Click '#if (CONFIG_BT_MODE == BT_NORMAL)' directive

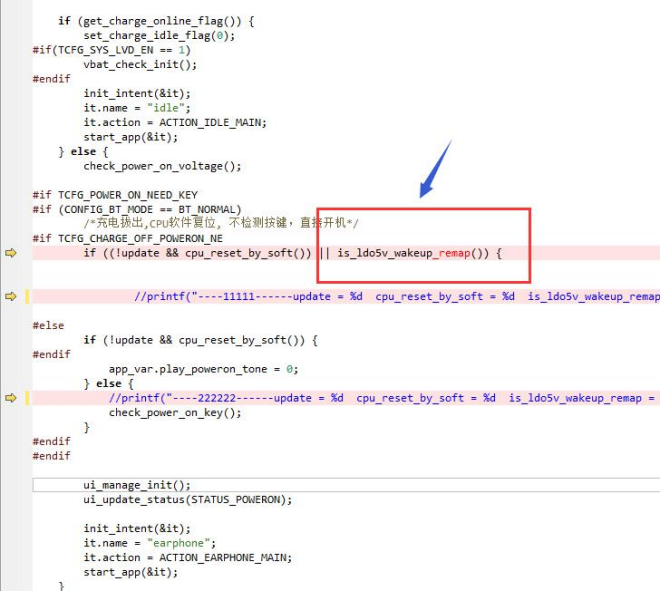click(137, 210)
